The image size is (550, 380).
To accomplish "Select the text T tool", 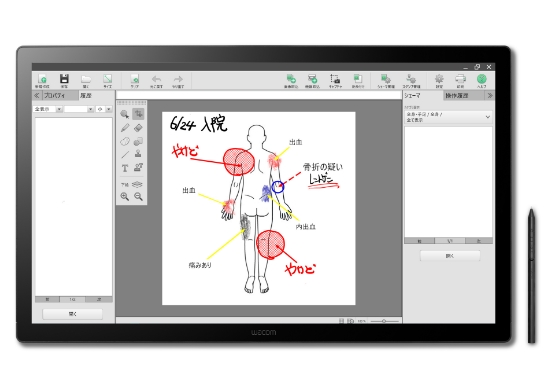I will pos(125,168).
